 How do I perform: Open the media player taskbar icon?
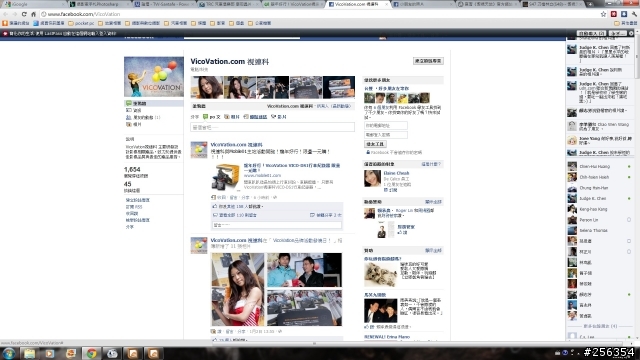[x=50, y=353]
